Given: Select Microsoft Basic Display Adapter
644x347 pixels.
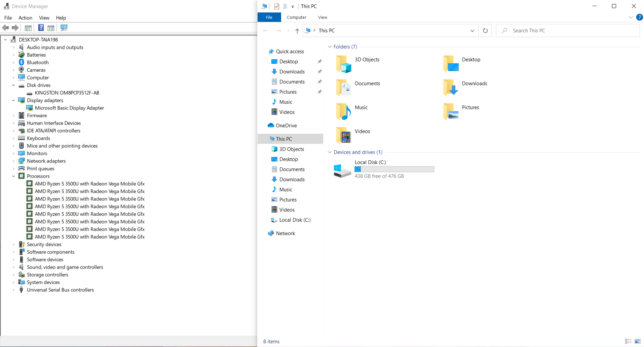Looking at the screenshot, I should click(69, 108).
